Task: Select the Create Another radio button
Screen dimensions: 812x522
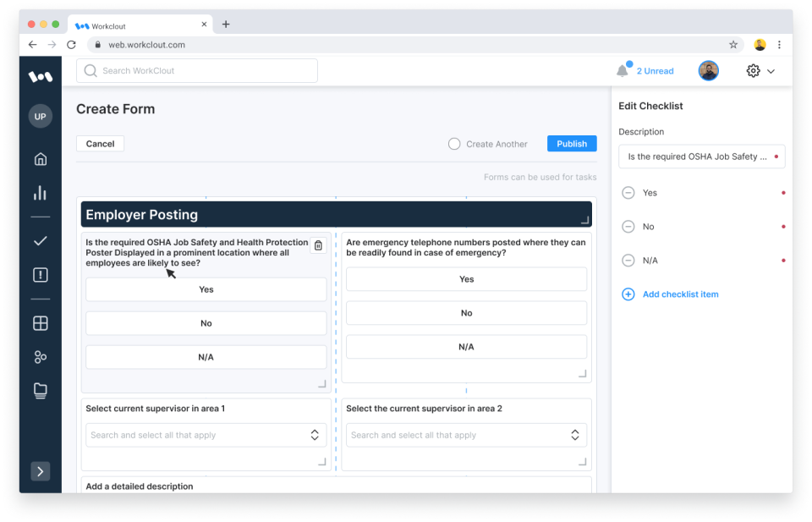Action: tap(454, 144)
